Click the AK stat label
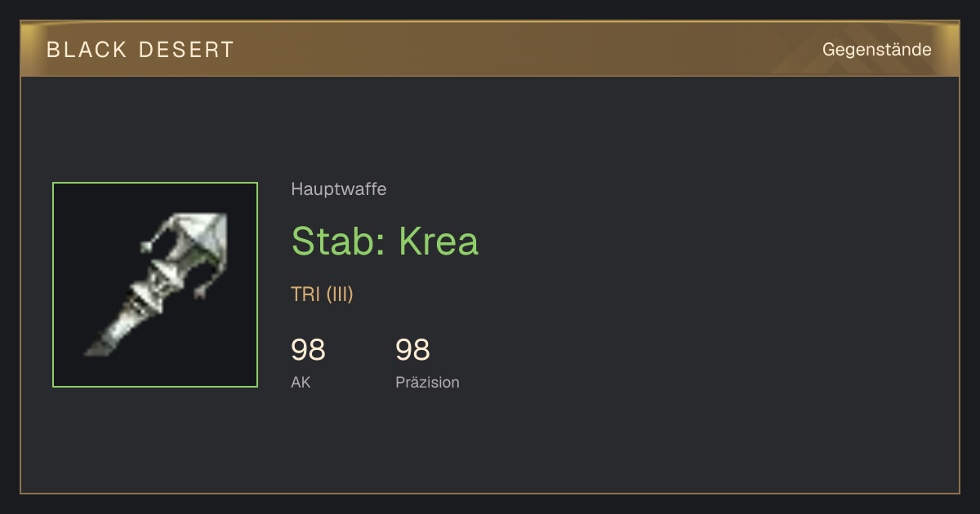 pos(301,382)
